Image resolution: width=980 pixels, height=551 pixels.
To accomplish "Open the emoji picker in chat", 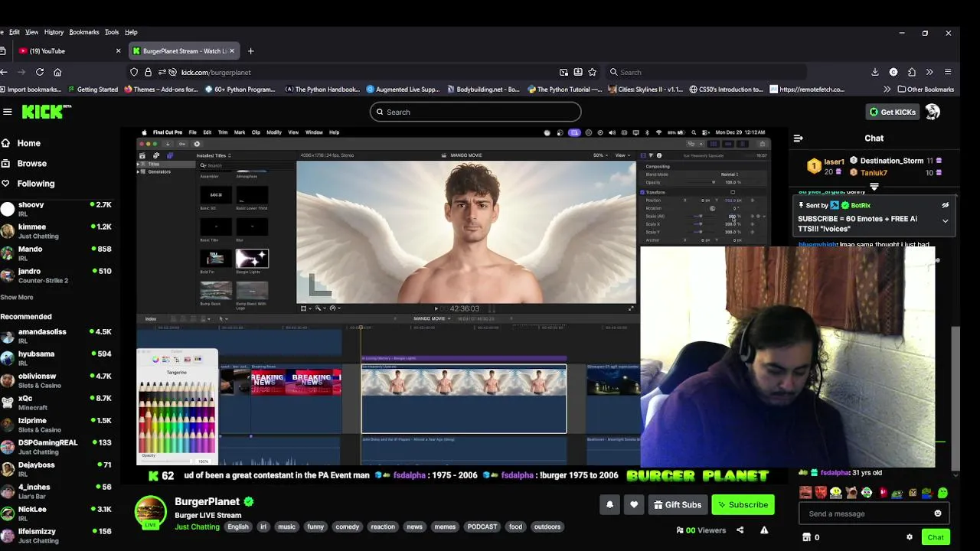I will coord(937,514).
